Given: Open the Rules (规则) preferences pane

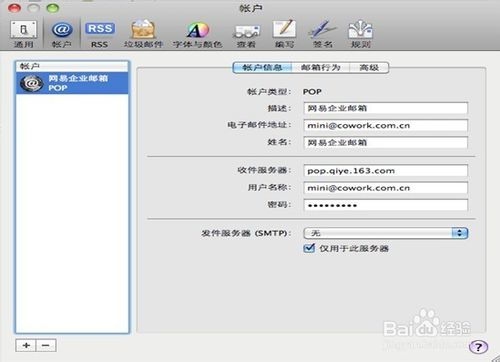Looking at the screenshot, I should [x=361, y=34].
